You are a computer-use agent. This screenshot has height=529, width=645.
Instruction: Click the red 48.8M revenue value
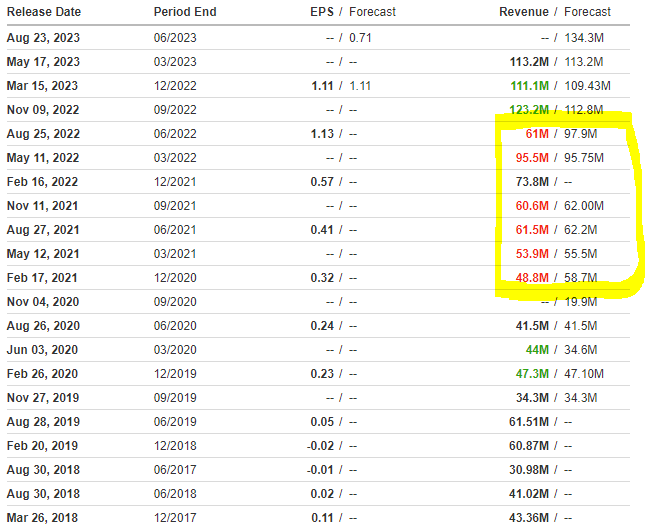[529, 278]
